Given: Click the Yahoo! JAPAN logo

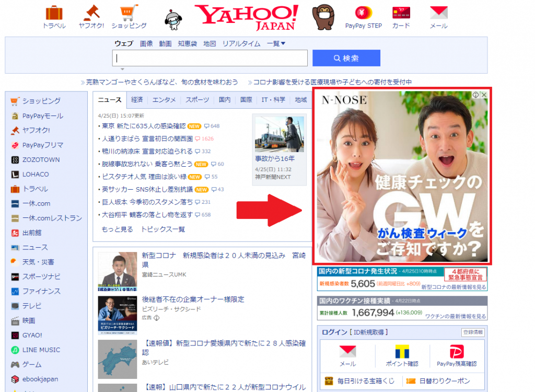Looking at the screenshot, I should pos(247,17).
